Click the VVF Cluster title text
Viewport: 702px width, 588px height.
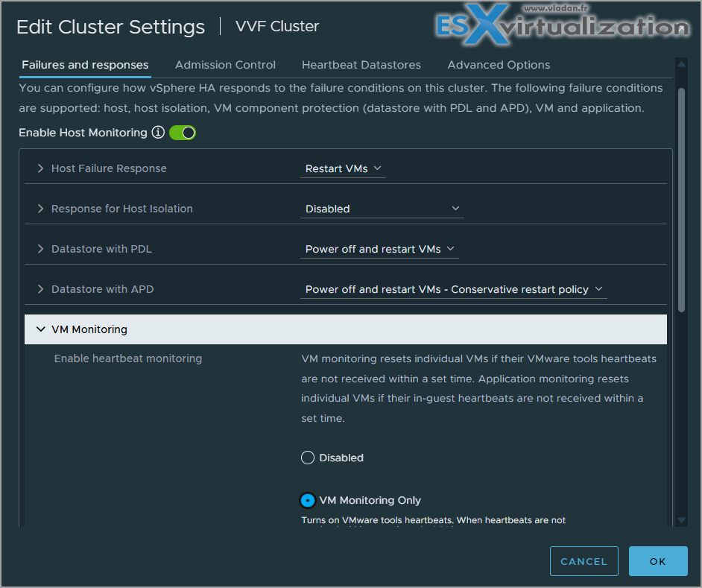[x=277, y=26]
